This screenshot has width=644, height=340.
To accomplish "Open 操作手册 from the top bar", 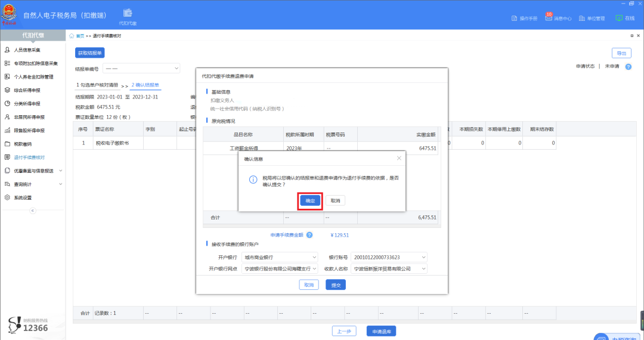I will [x=525, y=18].
